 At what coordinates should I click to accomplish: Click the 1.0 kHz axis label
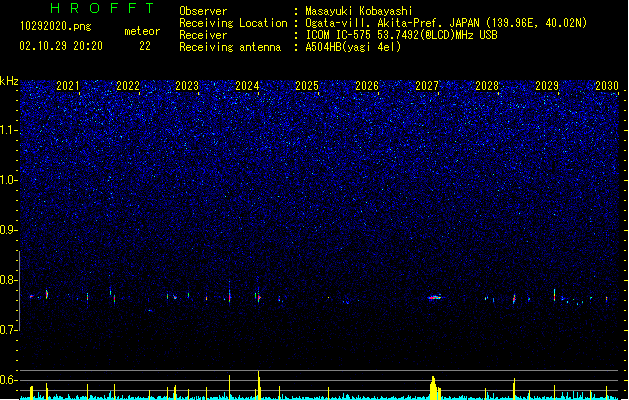pyautogui.click(x=8, y=180)
